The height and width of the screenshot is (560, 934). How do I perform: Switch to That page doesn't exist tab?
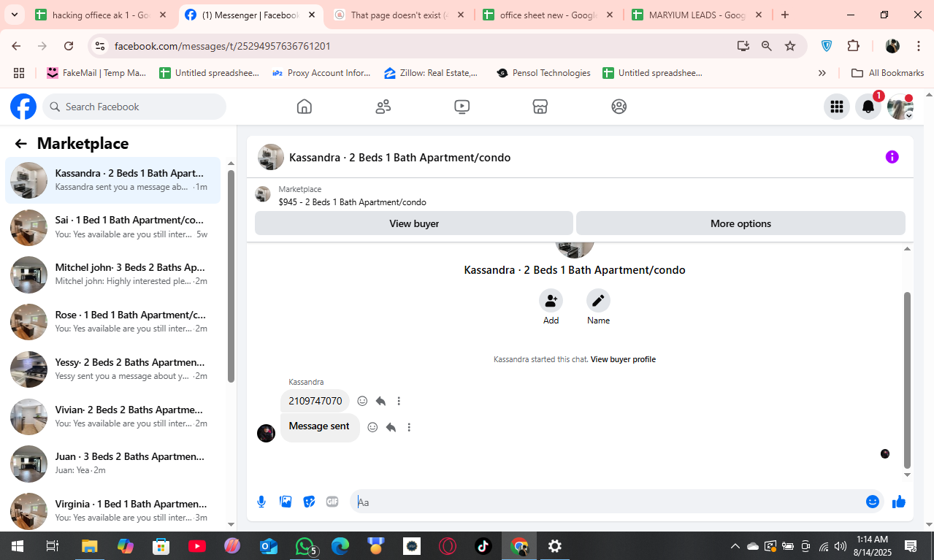399,15
